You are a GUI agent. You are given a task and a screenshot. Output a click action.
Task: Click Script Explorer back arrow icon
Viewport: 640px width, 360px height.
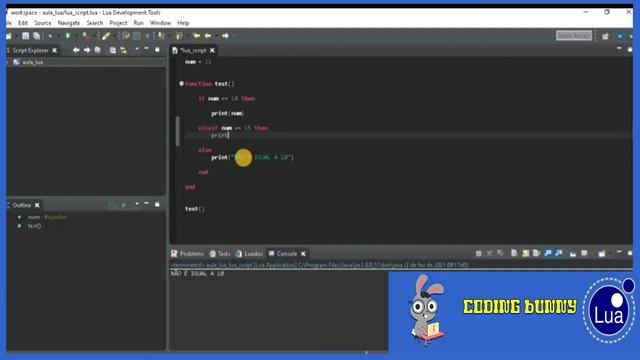76,50
